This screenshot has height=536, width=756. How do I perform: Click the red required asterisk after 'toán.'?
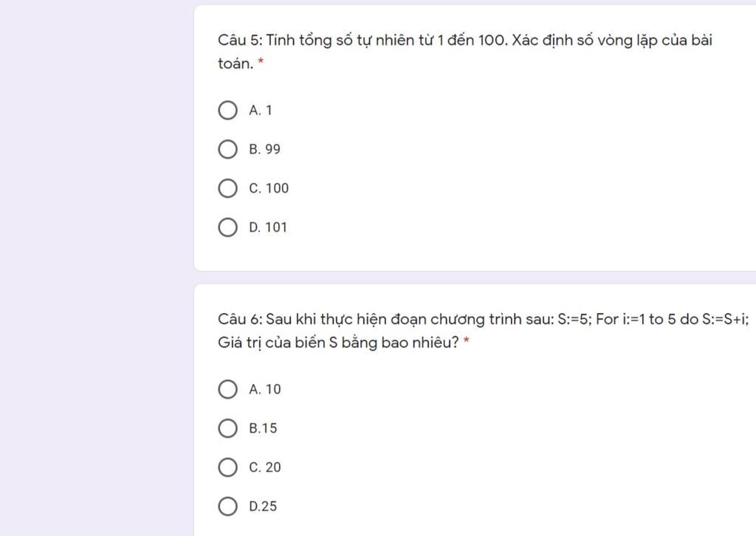(x=261, y=61)
